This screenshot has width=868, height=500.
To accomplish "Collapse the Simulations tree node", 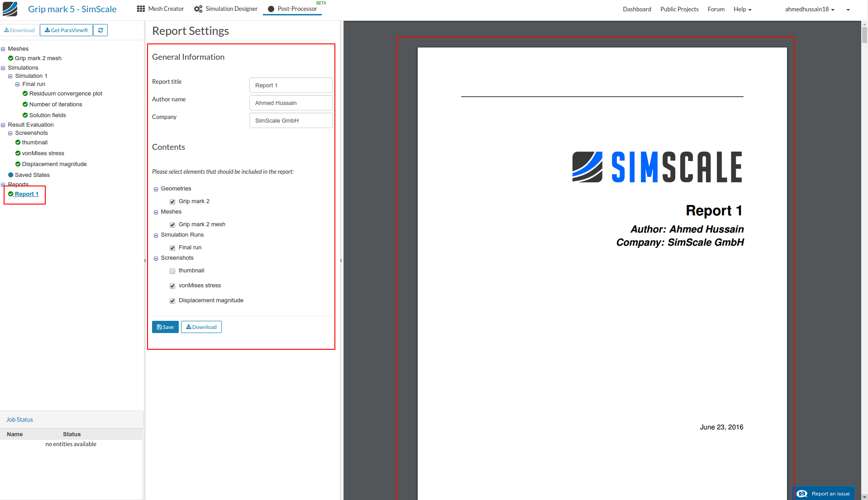I will tap(3, 68).
